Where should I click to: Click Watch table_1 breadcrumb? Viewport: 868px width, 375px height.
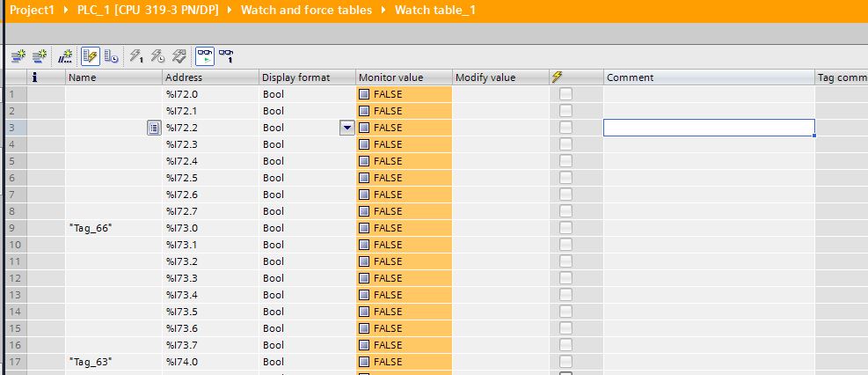pyautogui.click(x=435, y=10)
